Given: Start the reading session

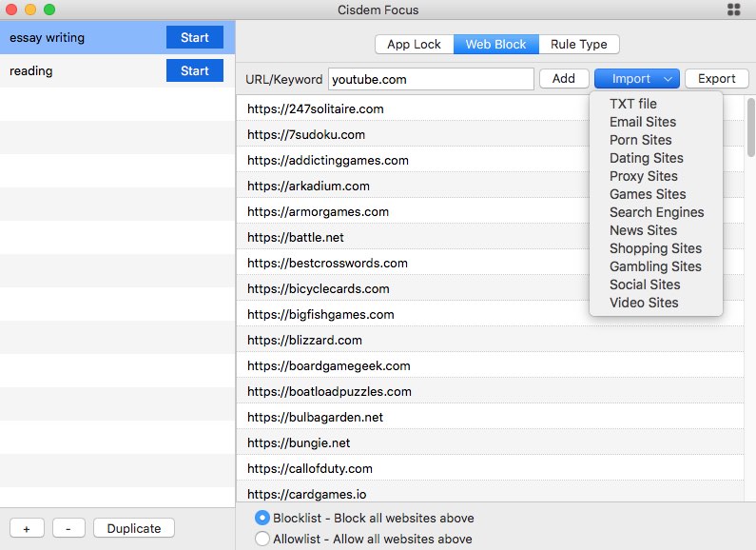Looking at the screenshot, I should coord(194,70).
